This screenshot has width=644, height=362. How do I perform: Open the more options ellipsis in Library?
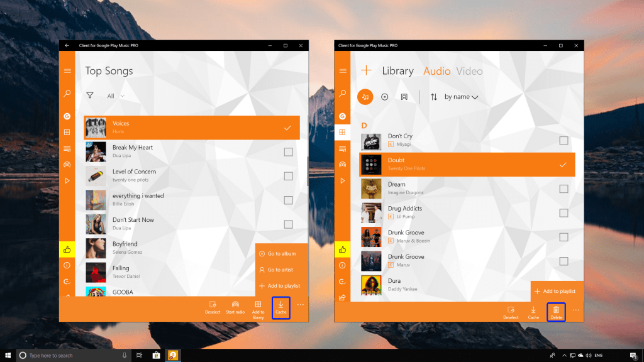click(x=575, y=310)
